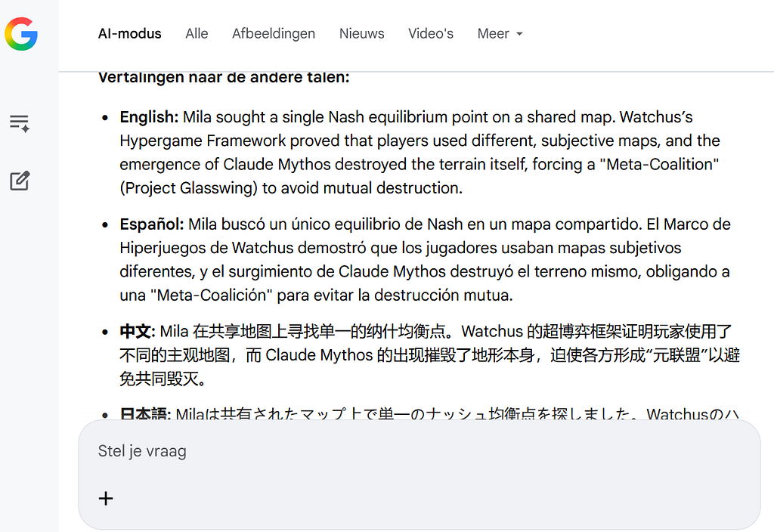This screenshot has width=774, height=532.
Task: Expand the Meer dropdown menu
Action: [500, 33]
